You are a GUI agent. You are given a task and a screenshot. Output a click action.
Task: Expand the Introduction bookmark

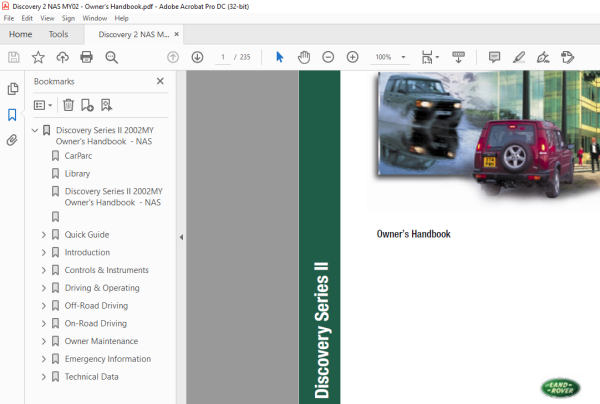(x=44, y=252)
